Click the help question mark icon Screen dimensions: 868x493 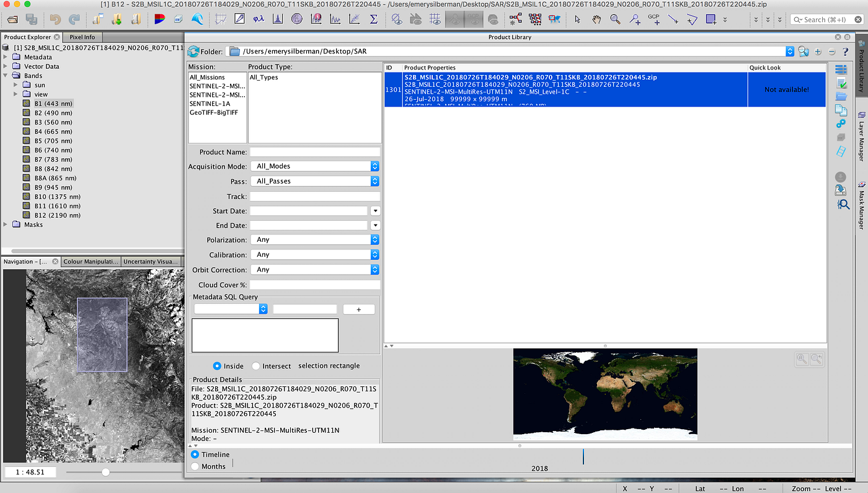844,51
